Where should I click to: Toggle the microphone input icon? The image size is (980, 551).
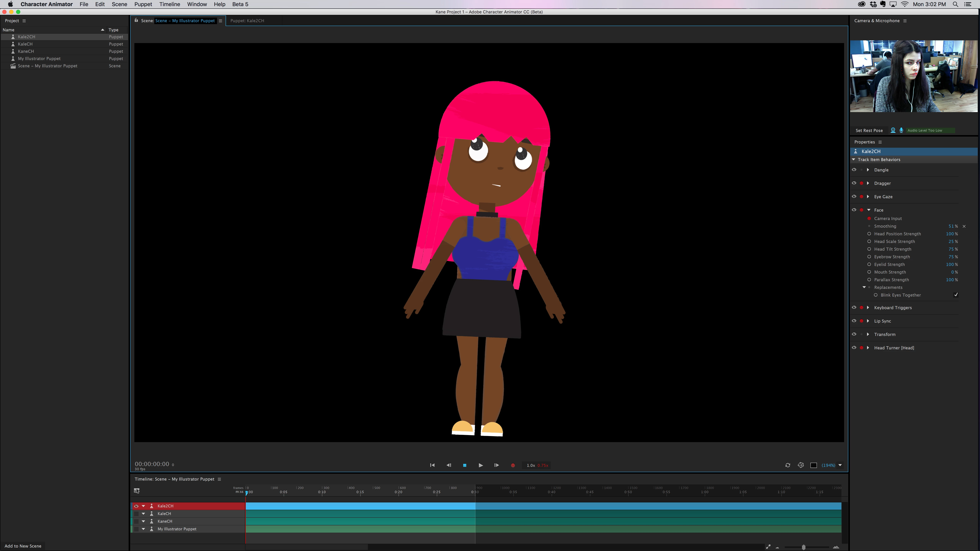(x=901, y=130)
